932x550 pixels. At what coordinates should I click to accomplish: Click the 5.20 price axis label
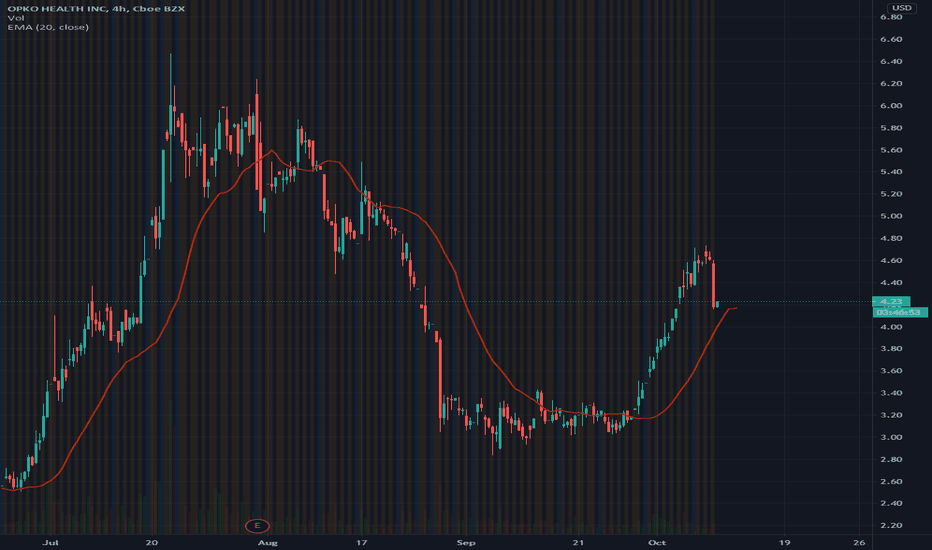coord(891,194)
